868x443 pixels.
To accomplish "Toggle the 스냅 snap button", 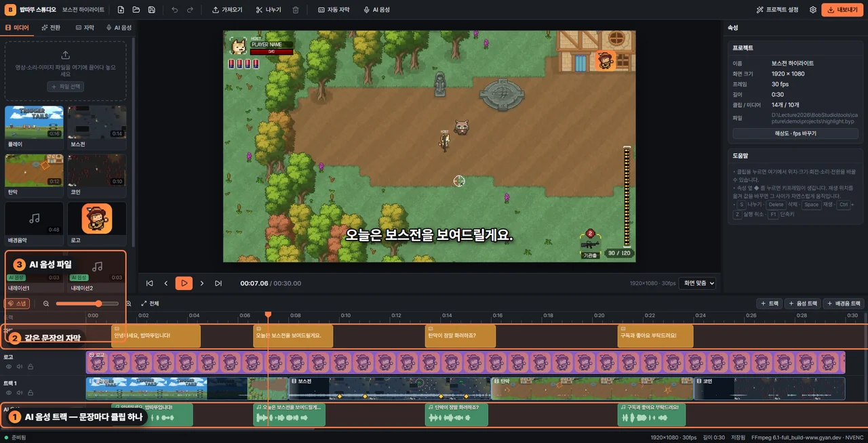I will (18, 303).
